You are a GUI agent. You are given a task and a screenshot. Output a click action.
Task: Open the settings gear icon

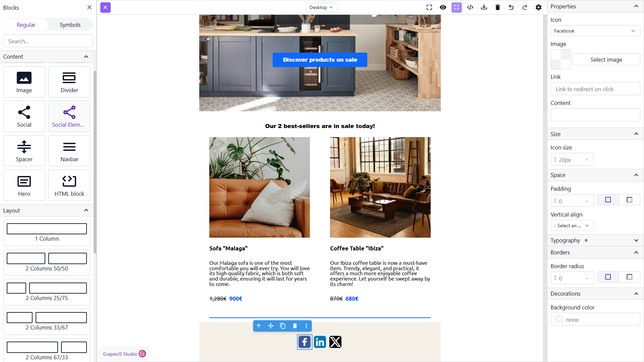click(539, 7)
